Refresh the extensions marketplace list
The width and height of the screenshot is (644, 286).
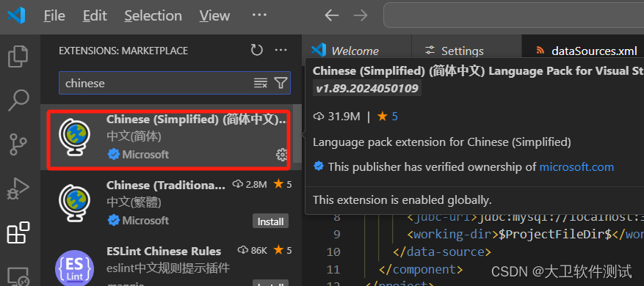tap(257, 51)
